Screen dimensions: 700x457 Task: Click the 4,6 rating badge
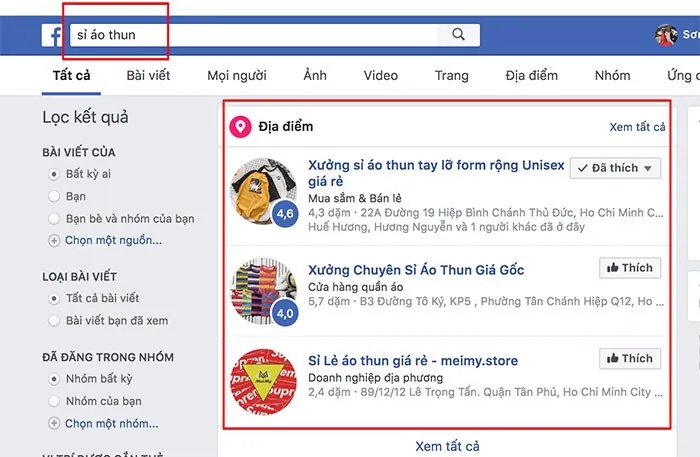point(285,214)
